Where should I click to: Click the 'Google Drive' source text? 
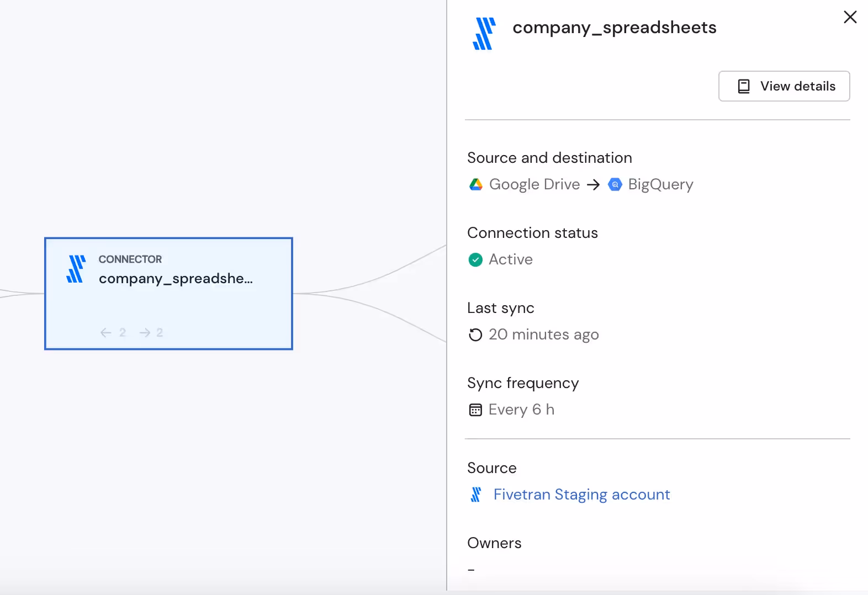coord(534,184)
